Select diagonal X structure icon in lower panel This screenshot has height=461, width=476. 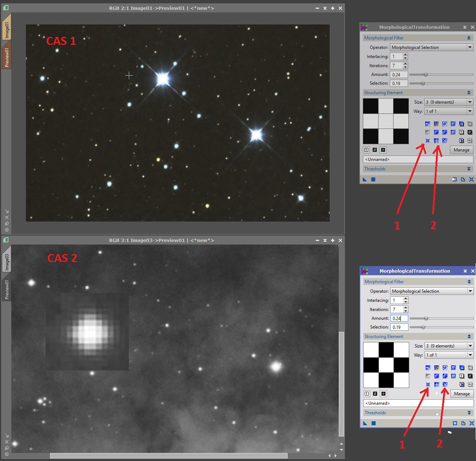point(445,384)
